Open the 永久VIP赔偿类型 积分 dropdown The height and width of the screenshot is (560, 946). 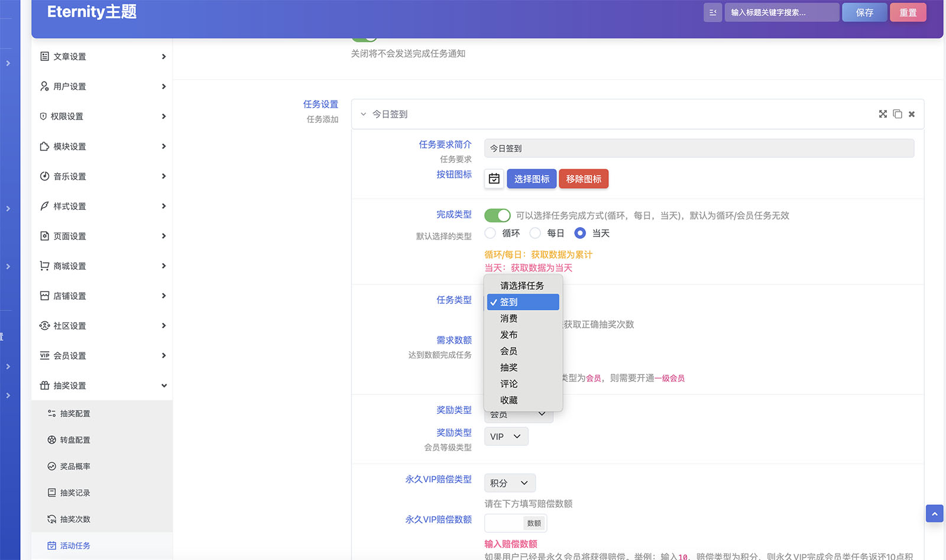510,483
